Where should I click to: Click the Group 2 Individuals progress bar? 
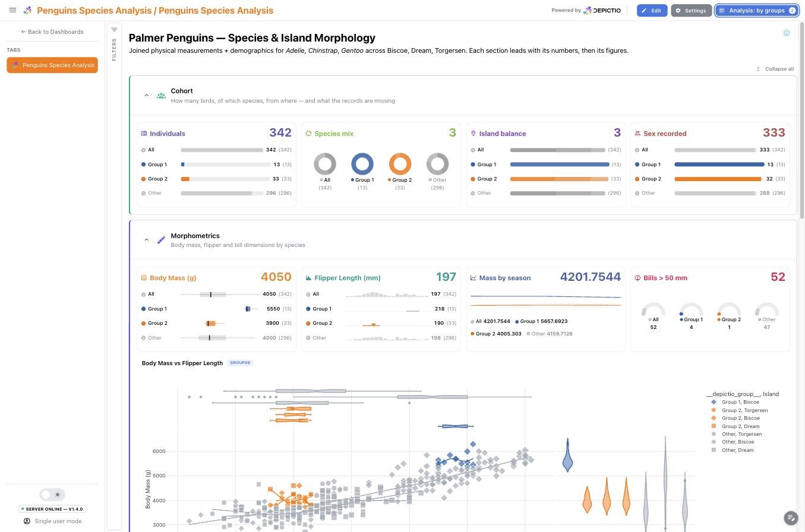226,179
